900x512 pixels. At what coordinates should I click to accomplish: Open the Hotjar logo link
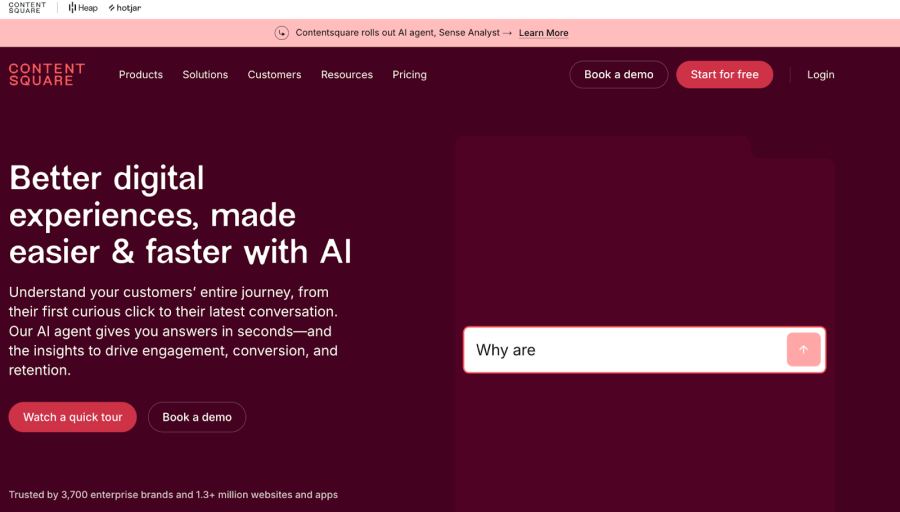click(x=125, y=8)
